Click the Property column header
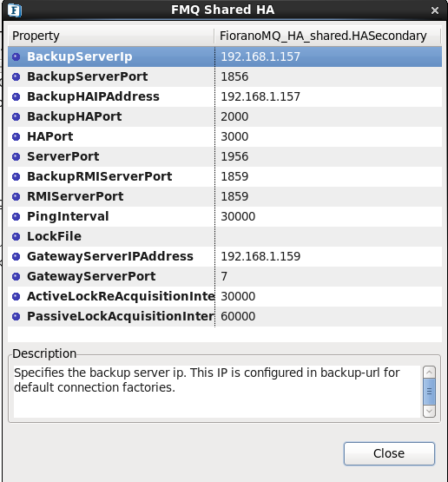 (x=111, y=36)
